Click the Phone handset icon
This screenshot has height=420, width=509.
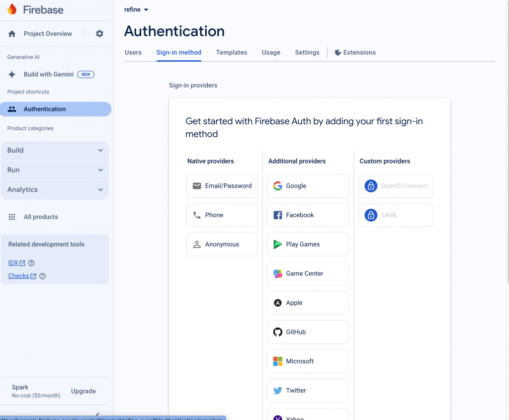pyautogui.click(x=197, y=215)
